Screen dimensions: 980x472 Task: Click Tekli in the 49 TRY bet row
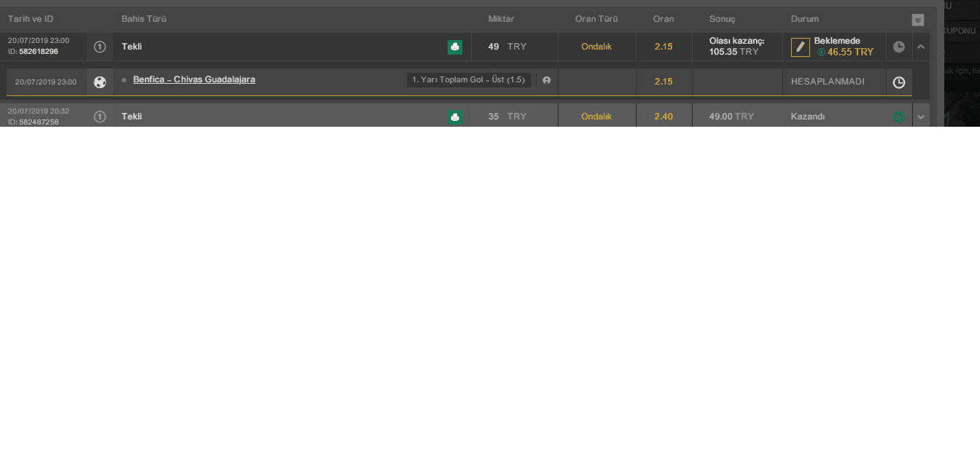(x=131, y=47)
